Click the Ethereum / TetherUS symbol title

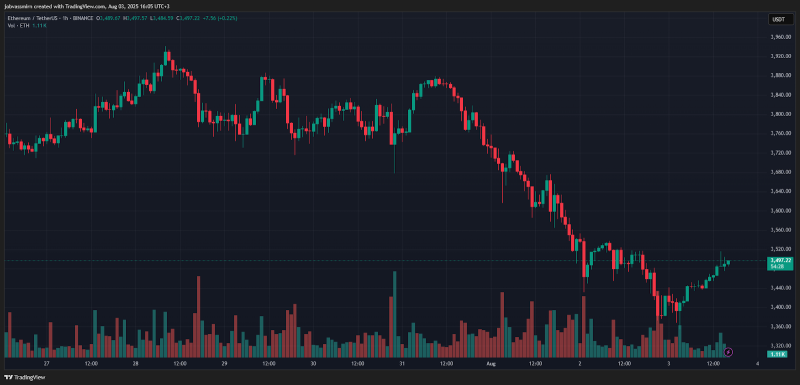(28, 18)
